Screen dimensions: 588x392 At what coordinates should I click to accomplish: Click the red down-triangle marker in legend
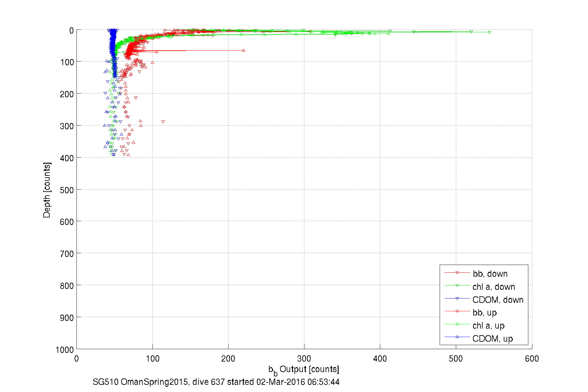[457, 273]
